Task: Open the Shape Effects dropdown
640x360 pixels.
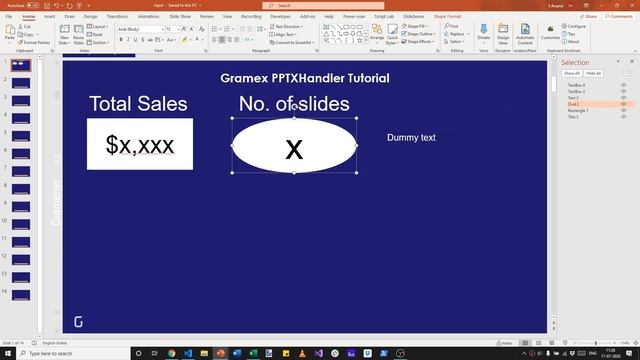Action: 417,42
